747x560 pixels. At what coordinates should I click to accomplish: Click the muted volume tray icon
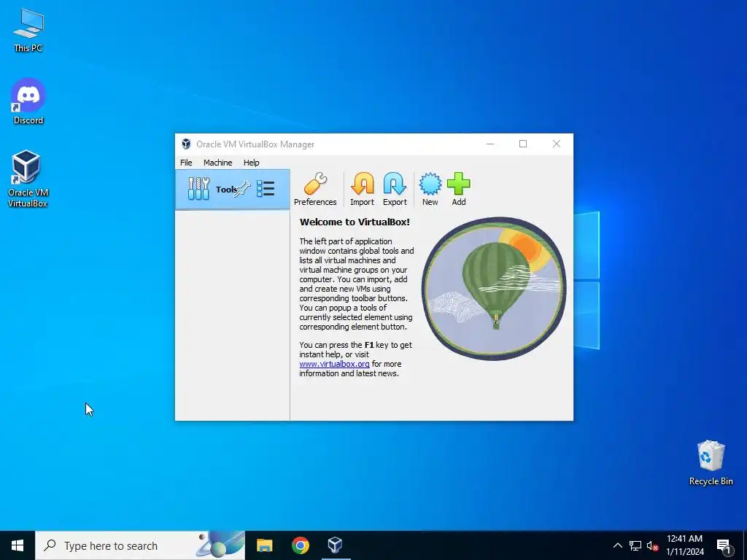(x=652, y=545)
